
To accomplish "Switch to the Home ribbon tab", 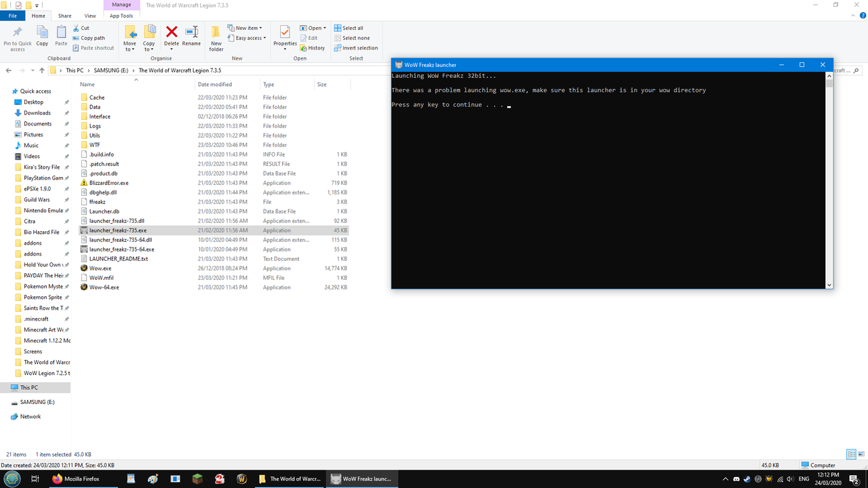I will (39, 16).
